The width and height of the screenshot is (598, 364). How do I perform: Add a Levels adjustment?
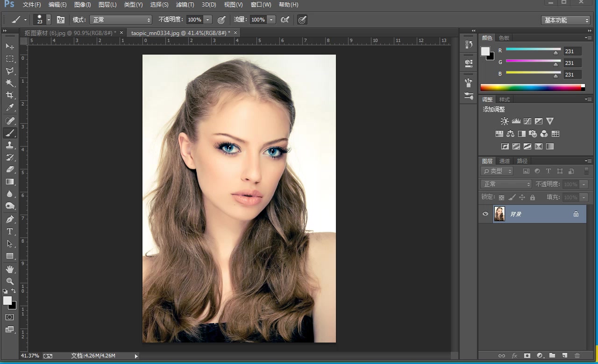(516, 121)
